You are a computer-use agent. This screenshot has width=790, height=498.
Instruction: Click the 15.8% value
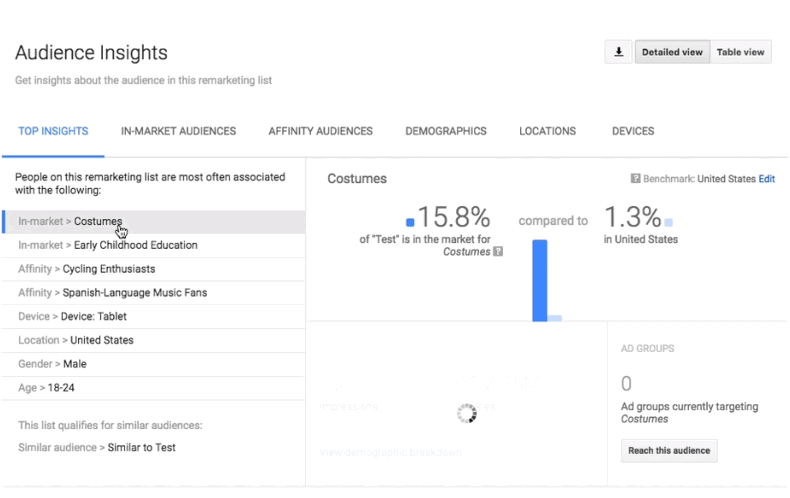[x=454, y=217]
